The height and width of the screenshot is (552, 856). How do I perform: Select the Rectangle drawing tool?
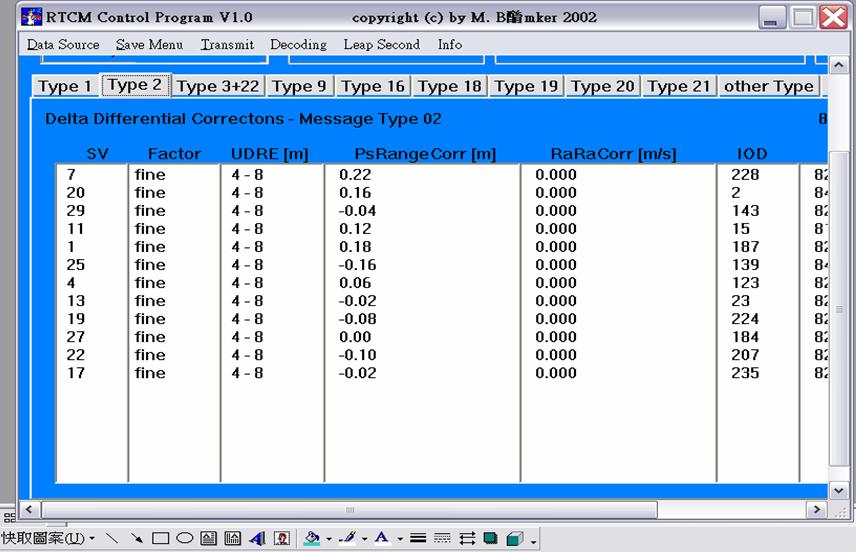click(x=160, y=539)
